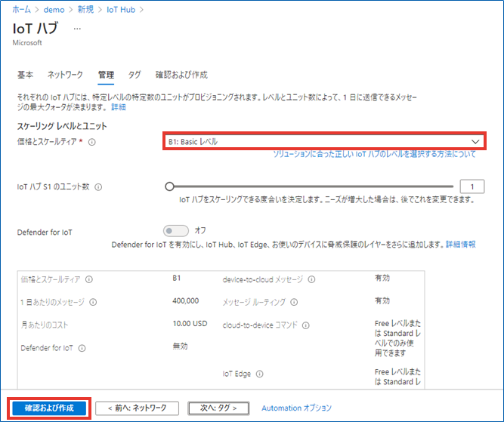Screen dimensions: 504x422
Task: Click the 無効 value for Defender for IoT
Action: [180, 347]
